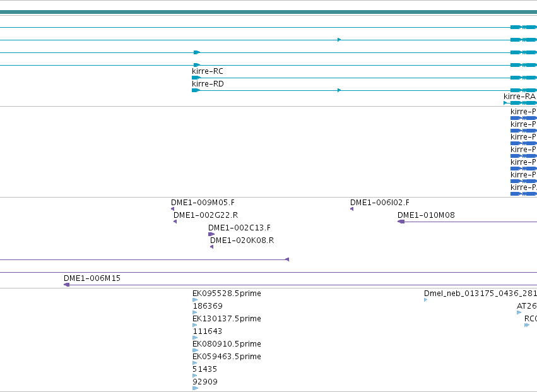Click the kirre-RA transcript label
Screen dimensions: 537x392
[x=519, y=97]
